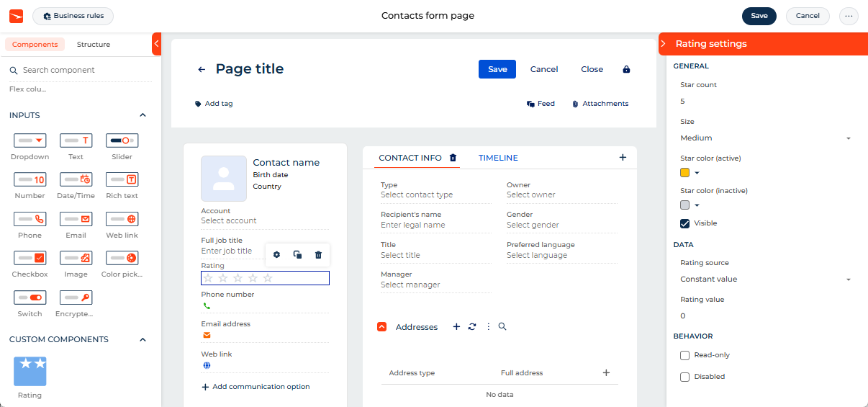Select the Switch component
The width and height of the screenshot is (868, 407).
pyautogui.click(x=30, y=303)
